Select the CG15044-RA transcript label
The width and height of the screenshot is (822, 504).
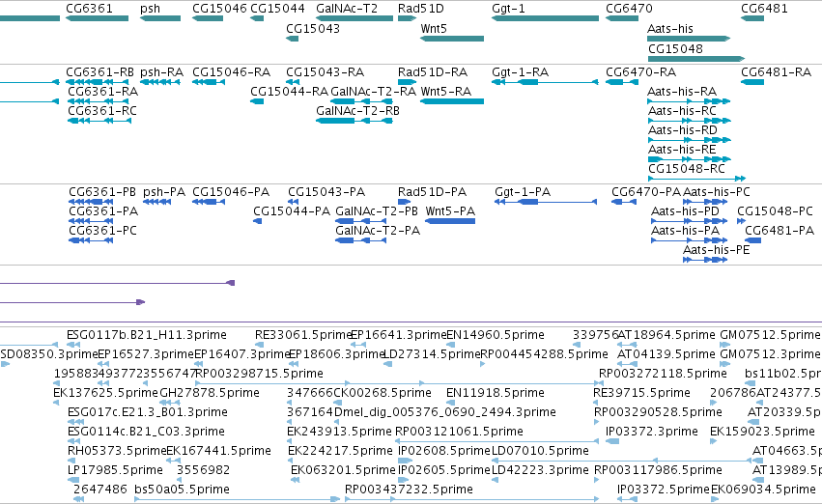[290, 91]
